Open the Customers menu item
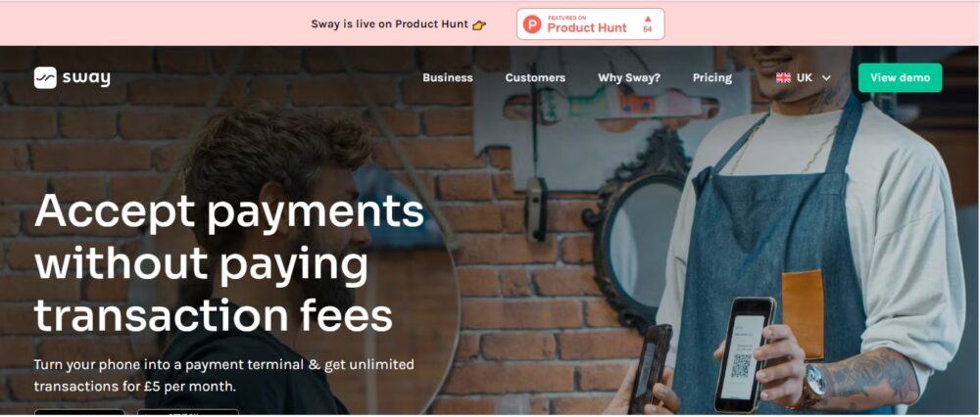 click(535, 78)
